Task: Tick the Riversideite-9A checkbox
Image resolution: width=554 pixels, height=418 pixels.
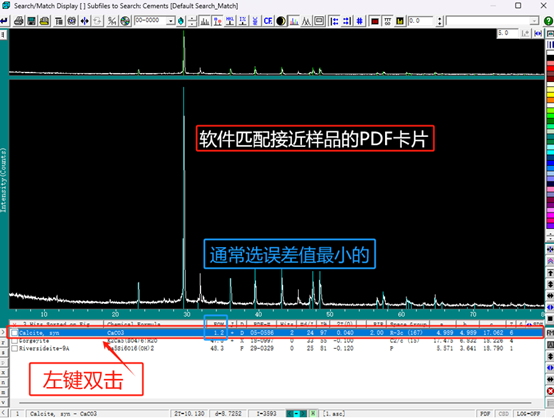Action: [x=14, y=348]
